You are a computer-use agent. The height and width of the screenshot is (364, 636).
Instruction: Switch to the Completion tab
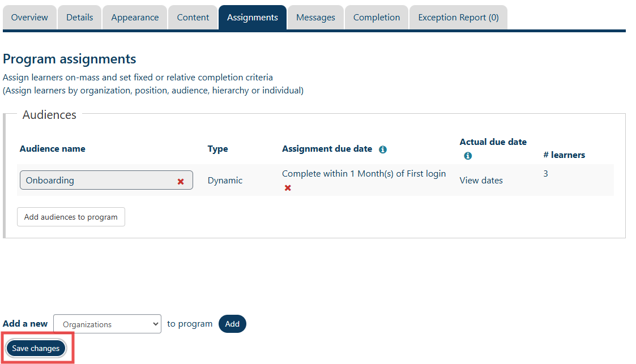[377, 18]
